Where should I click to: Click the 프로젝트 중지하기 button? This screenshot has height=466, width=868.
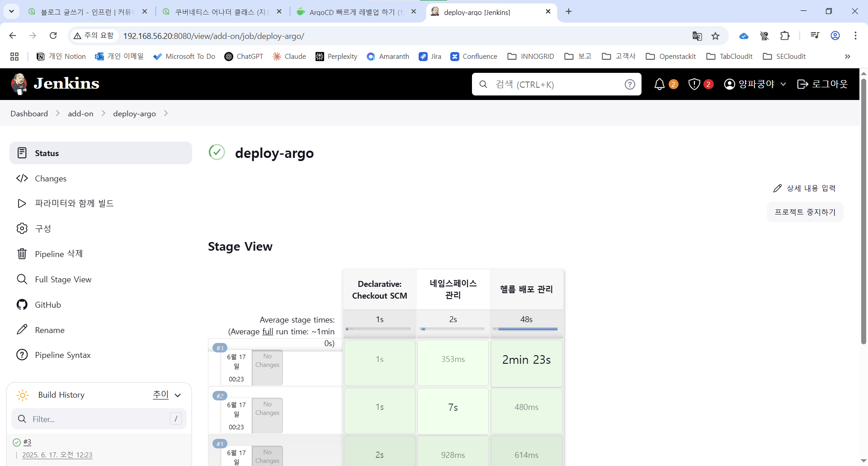point(805,212)
